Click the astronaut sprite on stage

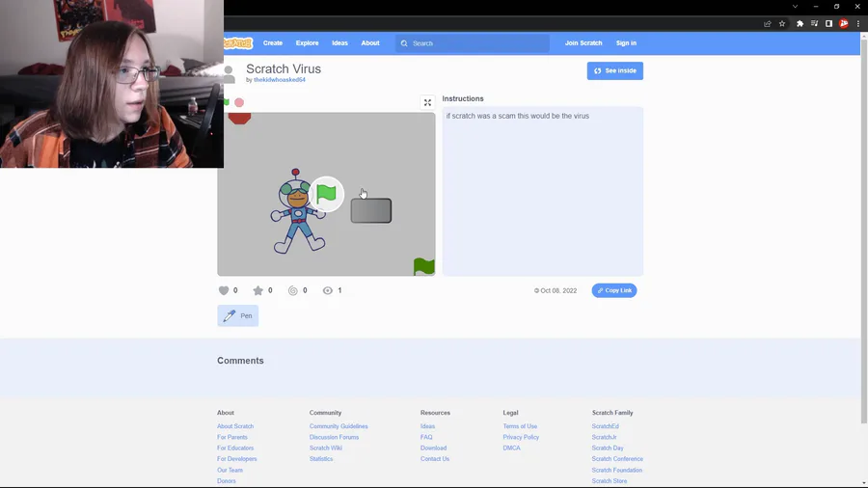pyautogui.click(x=297, y=212)
